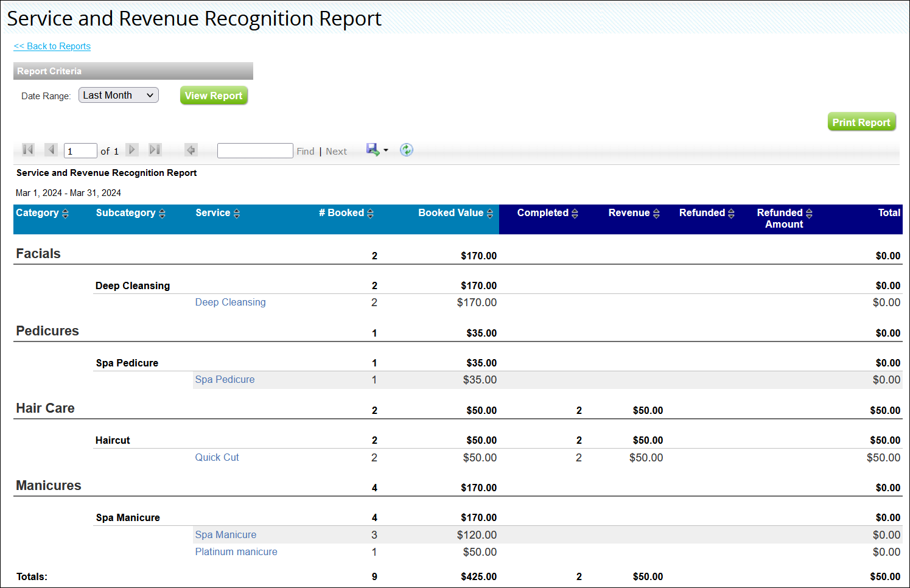910x588 pixels.
Task: Sort by Revenue column arrows
Action: 656,213
